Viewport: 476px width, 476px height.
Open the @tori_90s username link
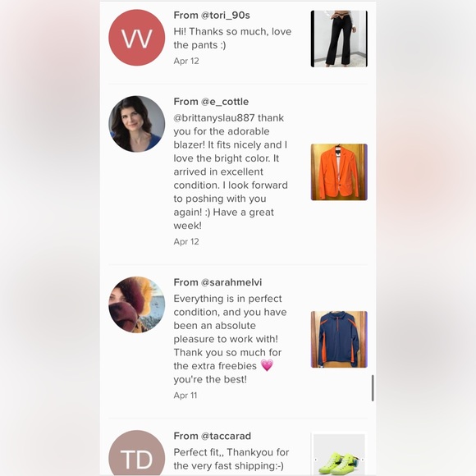[x=225, y=15]
